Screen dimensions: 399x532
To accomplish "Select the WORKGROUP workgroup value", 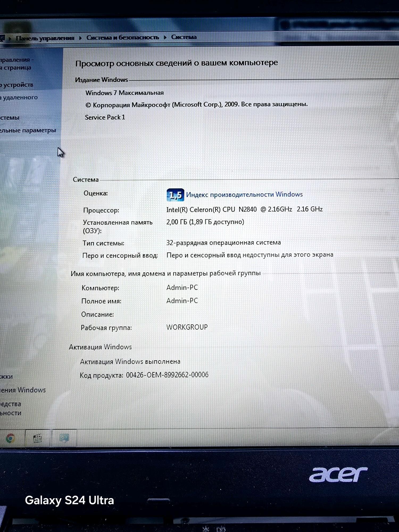I will 187,327.
